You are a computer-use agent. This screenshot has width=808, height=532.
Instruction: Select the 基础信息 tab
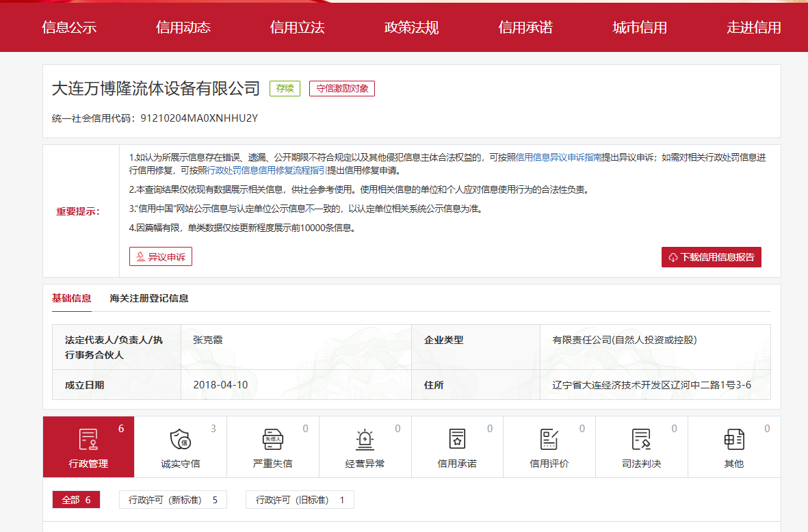pyautogui.click(x=71, y=298)
